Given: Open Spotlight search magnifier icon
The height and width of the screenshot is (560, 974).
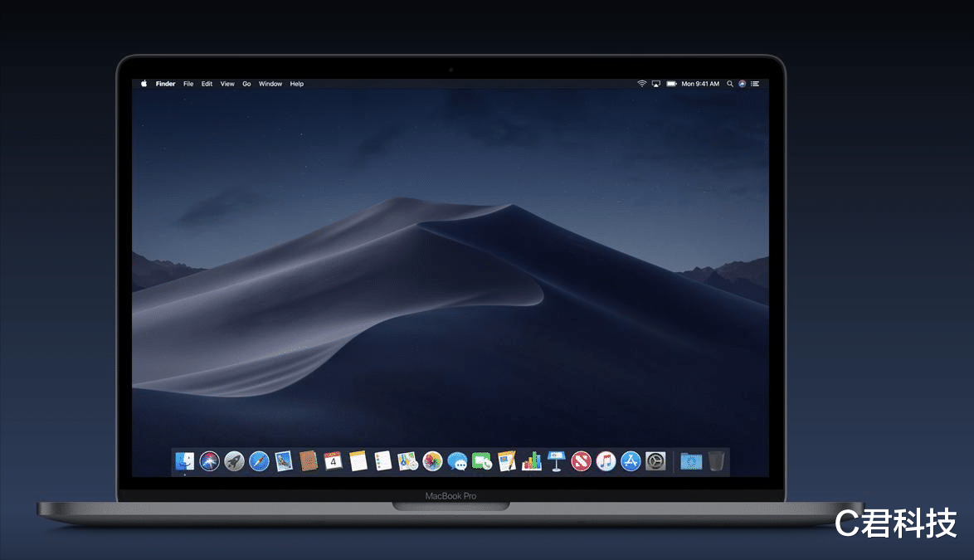Looking at the screenshot, I should 730,84.
